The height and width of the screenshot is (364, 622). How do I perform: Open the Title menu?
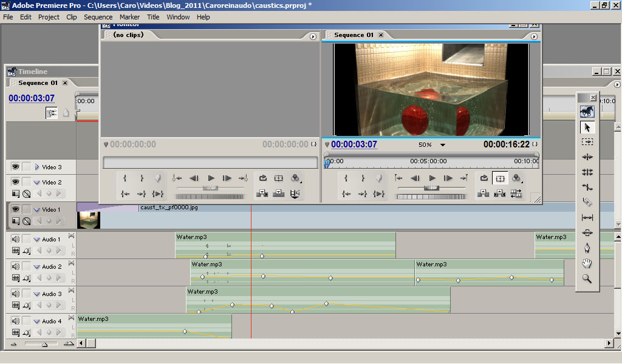click(153, 17)
